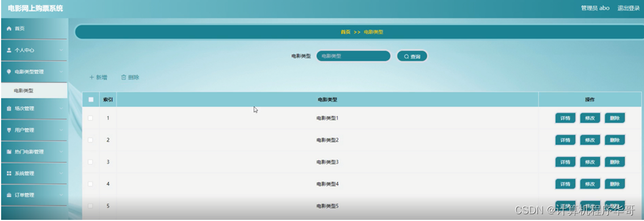Expand the 热门电影管理 menu chevron
Viewport: 644px width, 221px height.
pos(61,152)
